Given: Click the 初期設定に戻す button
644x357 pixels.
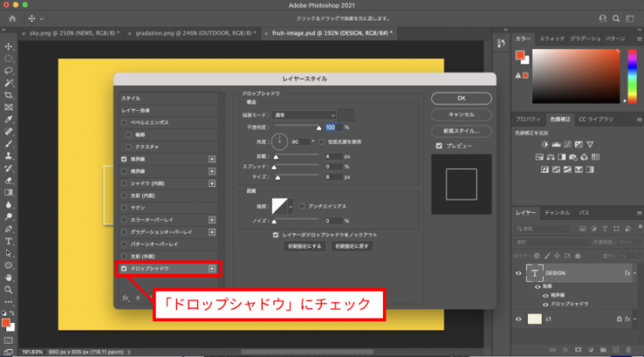Looking at the screenshot, I should (x=352, y=246).
